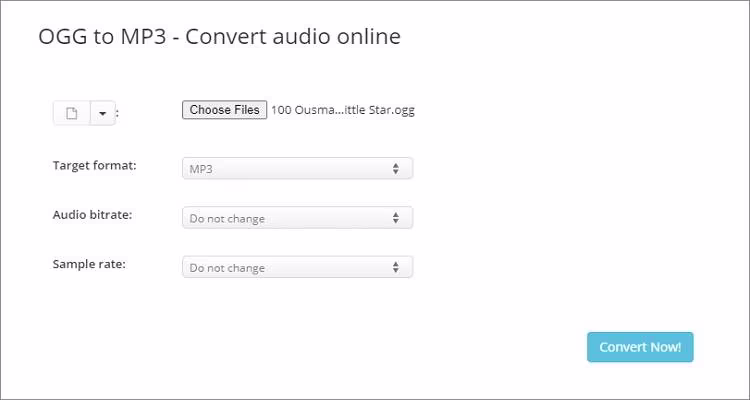Click the up/down arrows in Target format box
Screen dimensions: 750x400
pyautogui.click(x=396, y=169)
